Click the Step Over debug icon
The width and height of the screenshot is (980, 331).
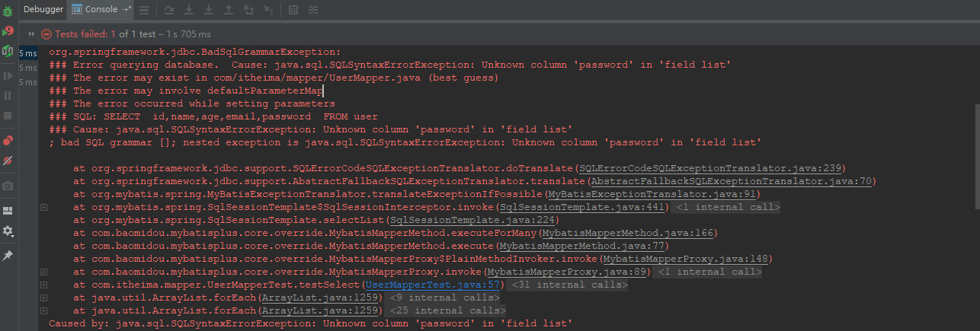[169, 10]
